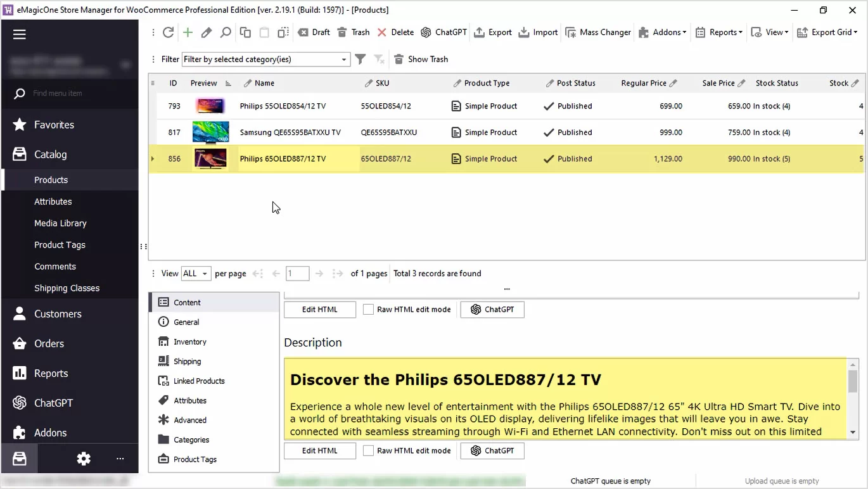
Task: Open per page View ALL dropdown
Action: 196,274
